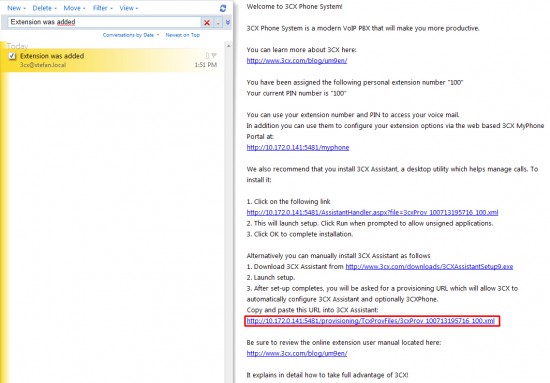Open the provisioning/TcxProvFiles URL link
Image resolution: width=550 pixels, height=383 pixels.
(370, 321)
